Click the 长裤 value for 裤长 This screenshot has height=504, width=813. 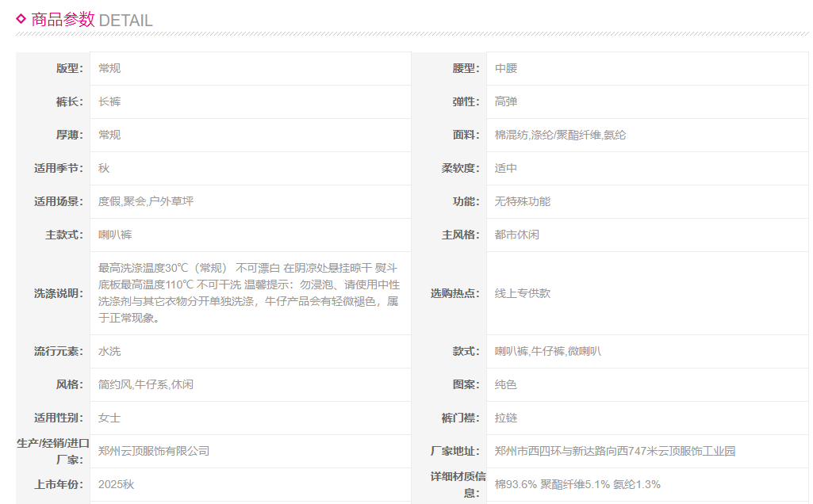tap(109, 101)
